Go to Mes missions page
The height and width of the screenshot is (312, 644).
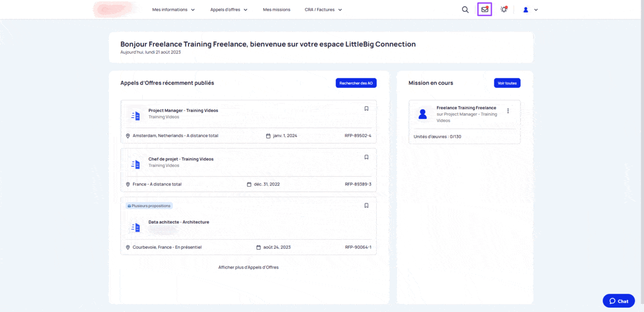click(276, 10)
